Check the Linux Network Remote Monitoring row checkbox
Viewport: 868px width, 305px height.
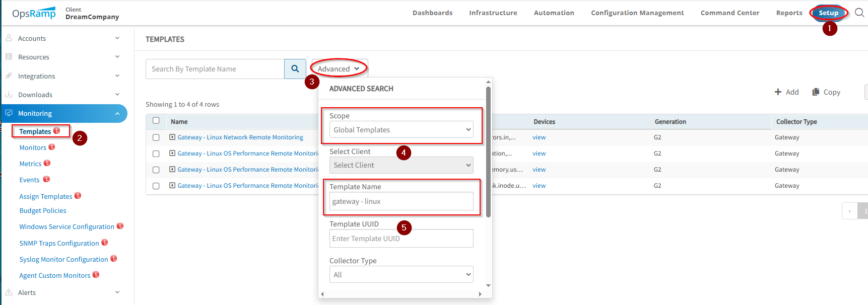[x=156, y=137]
